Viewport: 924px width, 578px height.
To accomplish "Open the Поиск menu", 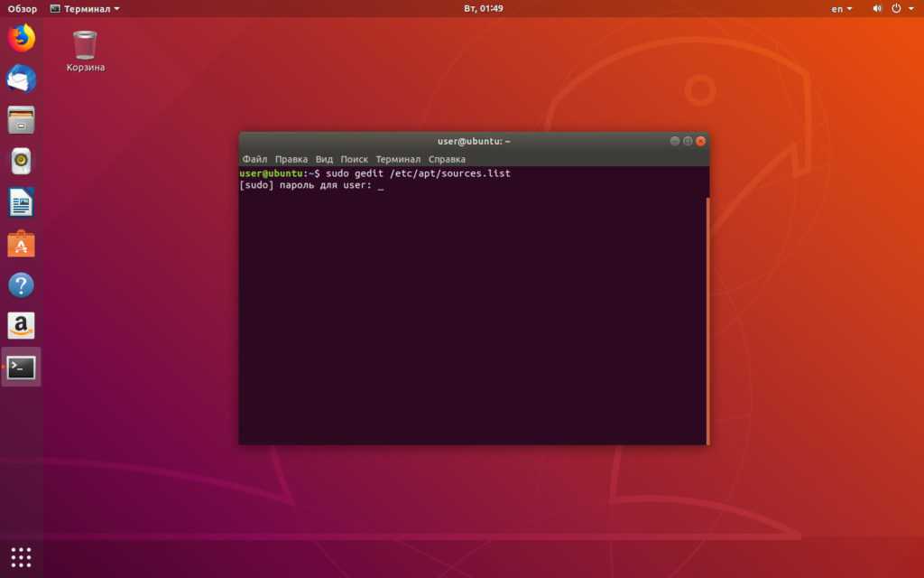I will pyautogui.click(x=354, y=159).
